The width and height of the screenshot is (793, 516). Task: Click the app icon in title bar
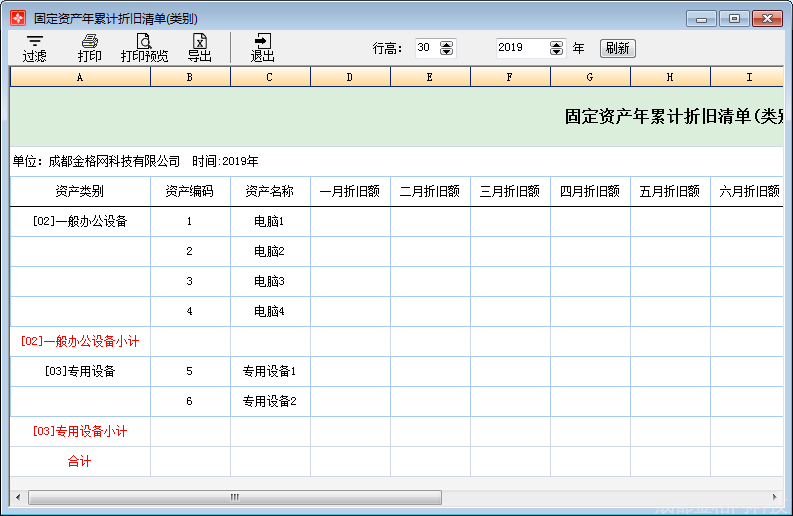pos(18,18)
